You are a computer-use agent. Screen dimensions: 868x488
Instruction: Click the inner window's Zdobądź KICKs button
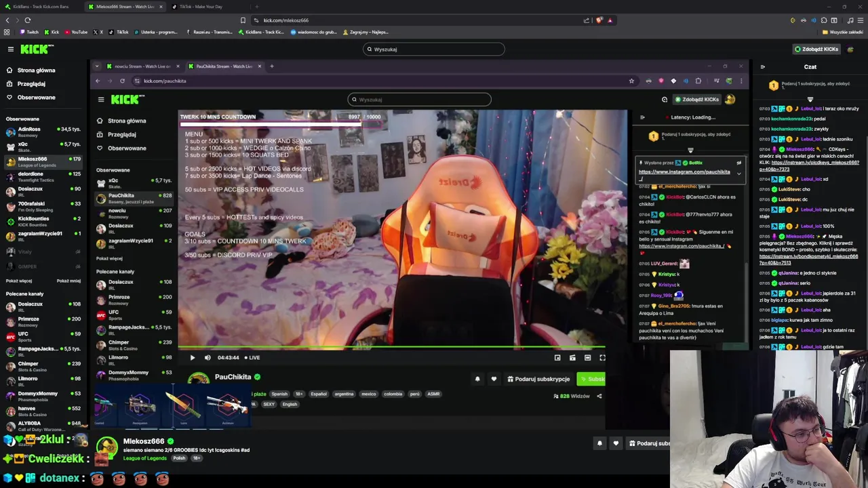click(x=696, y=100)
